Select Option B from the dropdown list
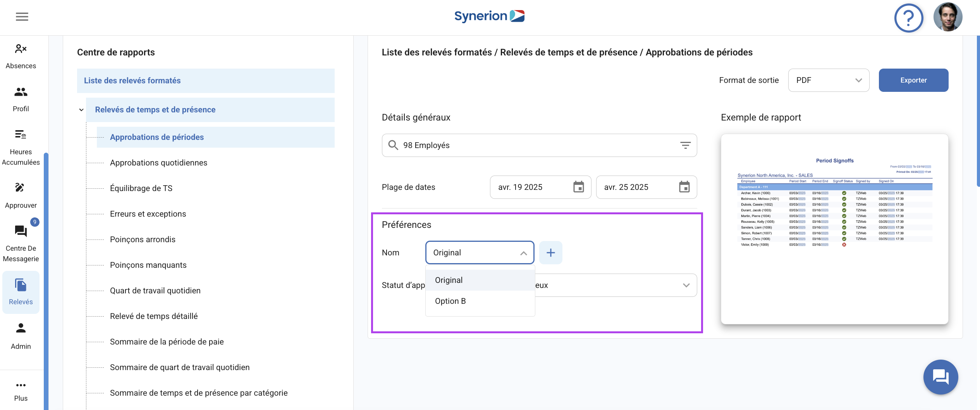Screen dimensions: 980x410 (x=450, y=301)
